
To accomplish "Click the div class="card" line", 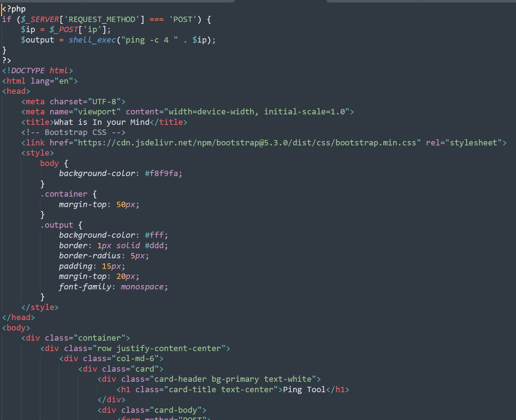I will pyautogui.click(x=121, y=369).
